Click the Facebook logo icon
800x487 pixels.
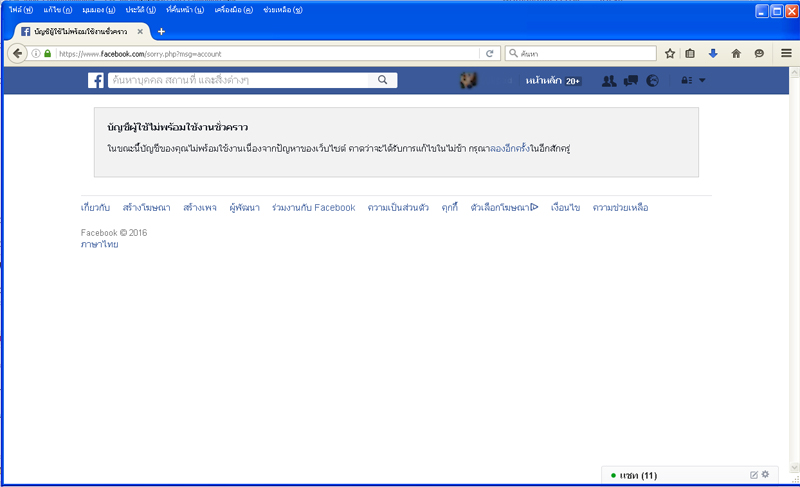(x=96, y=80)
